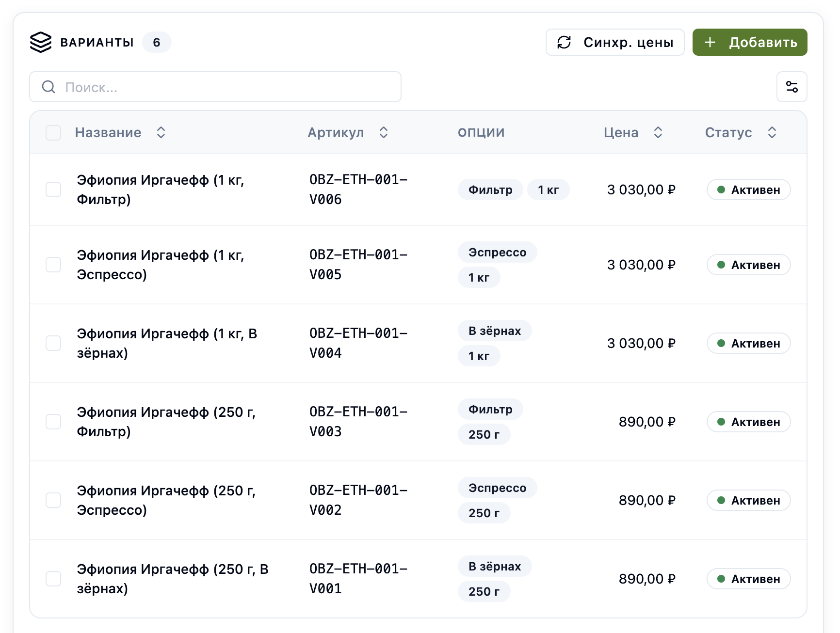Click the 890,00 ₽ price in V002 row

647,500
